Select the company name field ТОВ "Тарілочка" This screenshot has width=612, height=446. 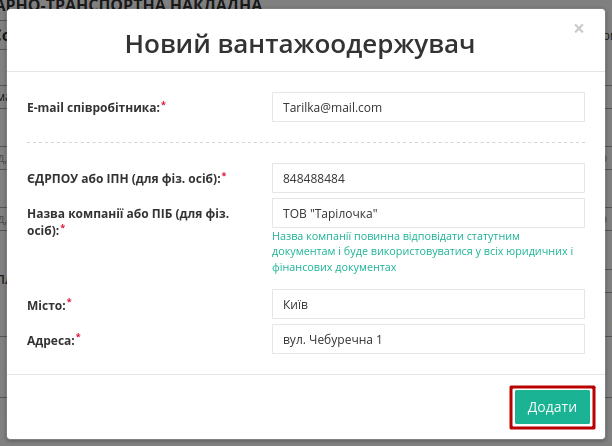point(428,213)
